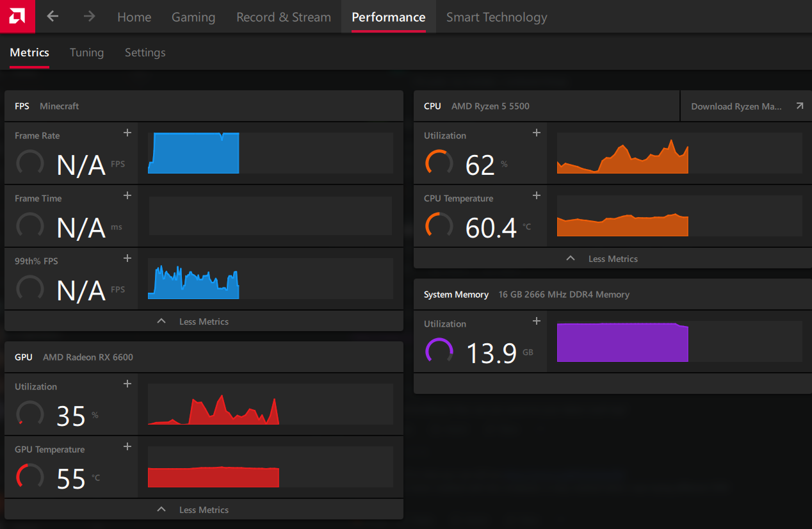Click the Frame Time gauge dial
The image size is (812, 529).
(29, 226)
